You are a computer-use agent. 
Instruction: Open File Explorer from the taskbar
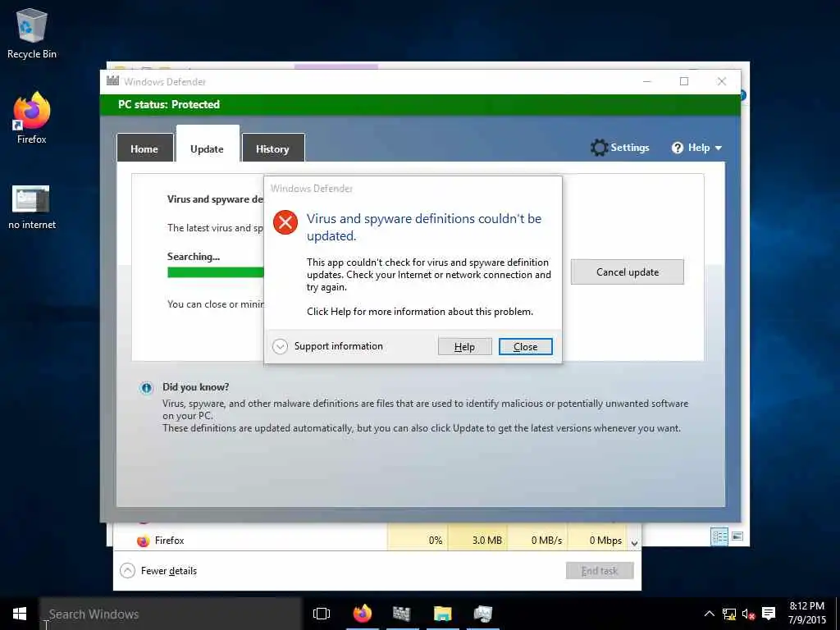point(442,614)
